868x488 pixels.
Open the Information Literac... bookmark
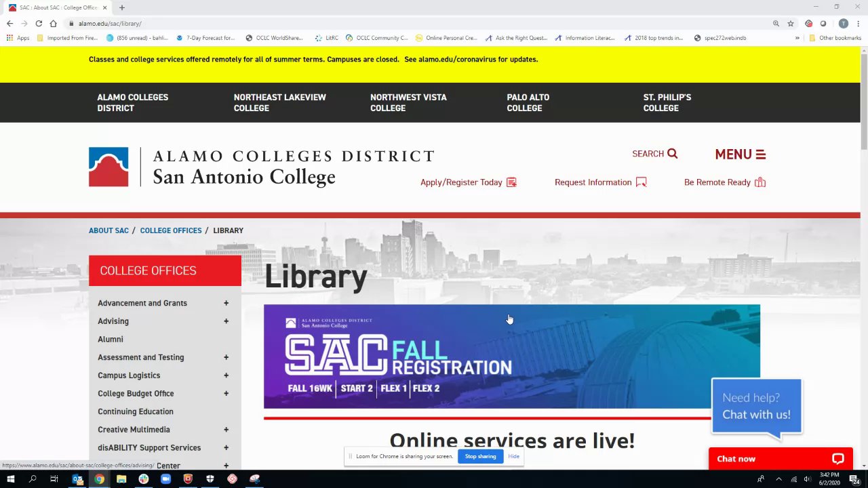(586, 38)
